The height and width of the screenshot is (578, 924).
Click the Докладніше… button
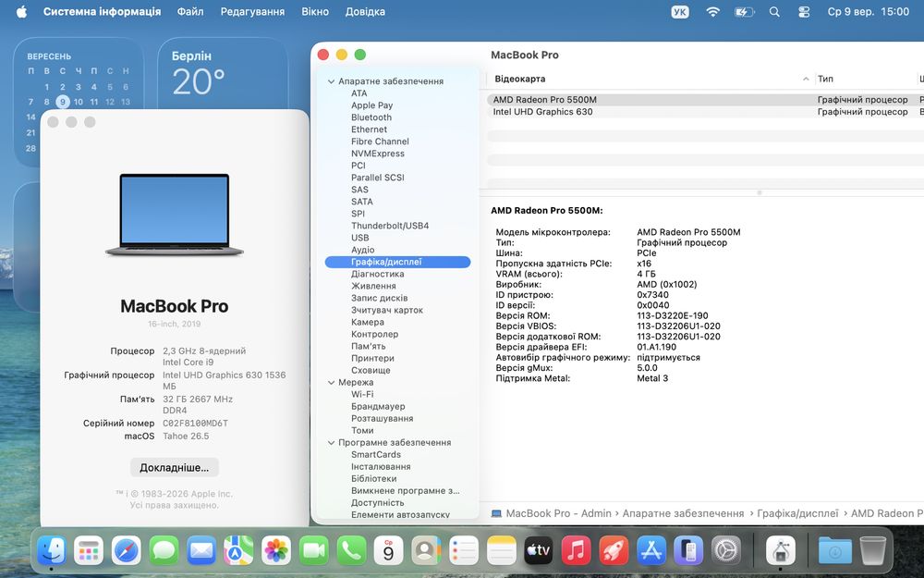pyautogui.click(x=175, y=468)
